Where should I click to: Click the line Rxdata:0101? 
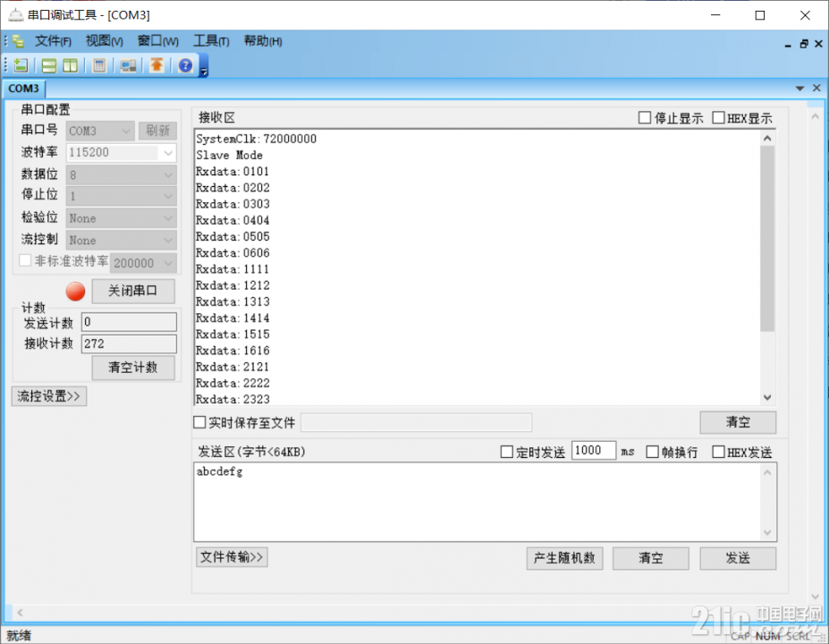(x=233, y=172)
